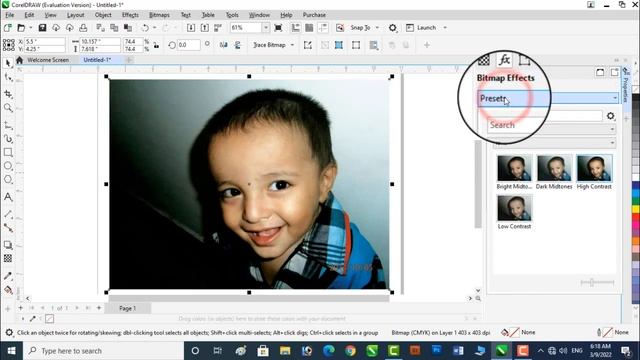Select the Connector tool
This screenshot has height=360, width=640.
tap(8, 228)
